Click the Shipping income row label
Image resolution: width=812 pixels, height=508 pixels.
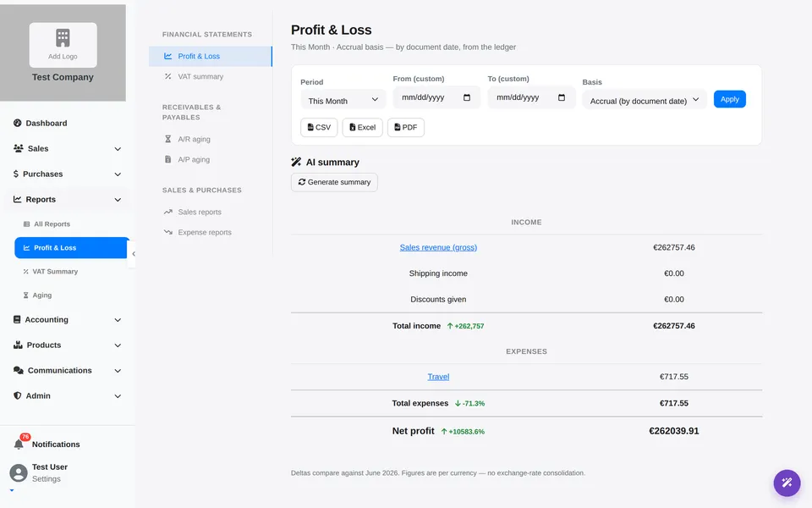(x=438, y=273)
